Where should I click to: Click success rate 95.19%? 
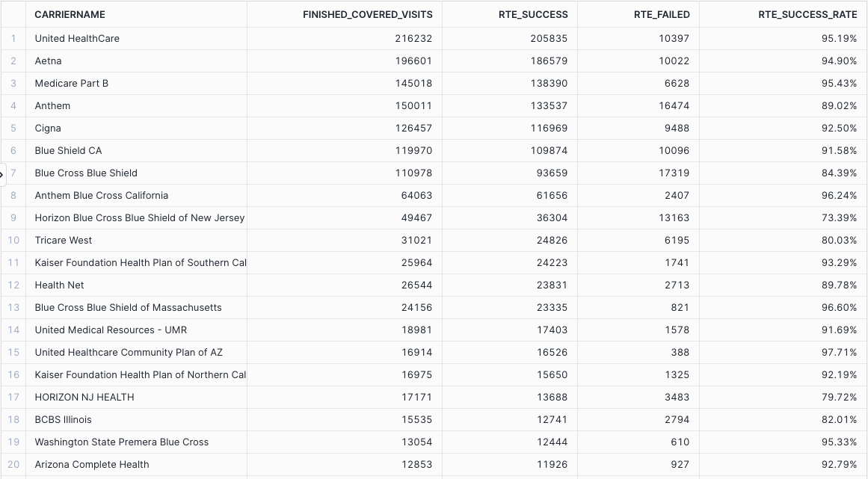839,39
